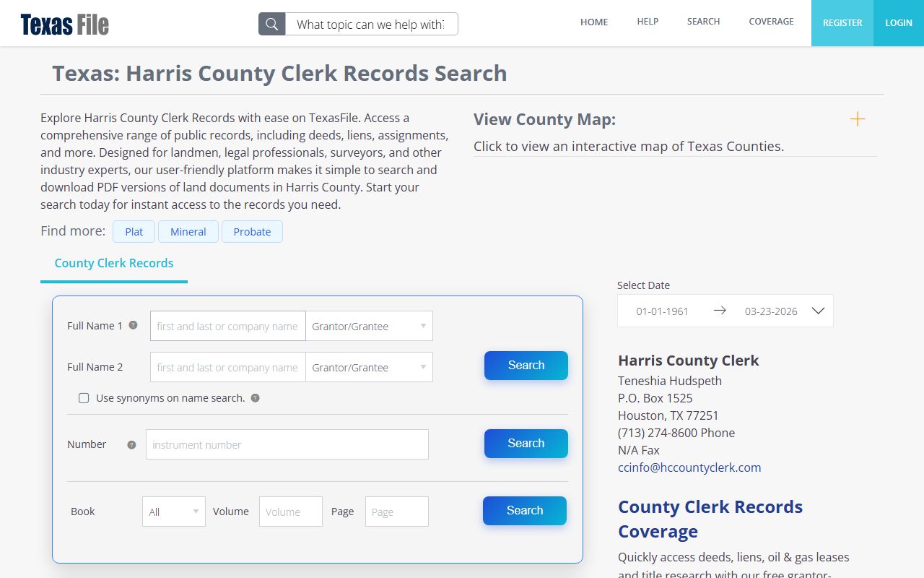The height and width of the screenshot is (578, 924).
Task: Click the Harris County Clerk heading
Action: pos(689,361)
